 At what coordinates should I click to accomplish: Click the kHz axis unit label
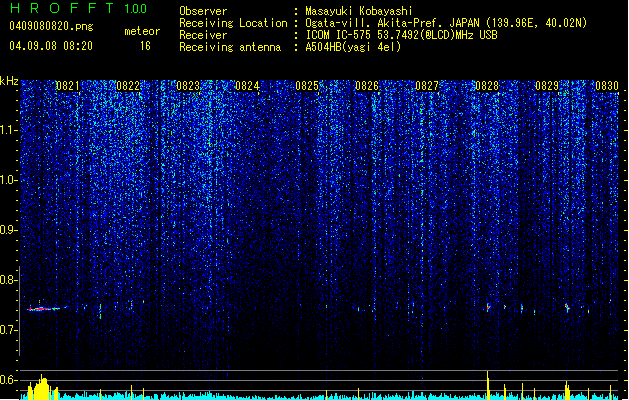click(9, 81)
